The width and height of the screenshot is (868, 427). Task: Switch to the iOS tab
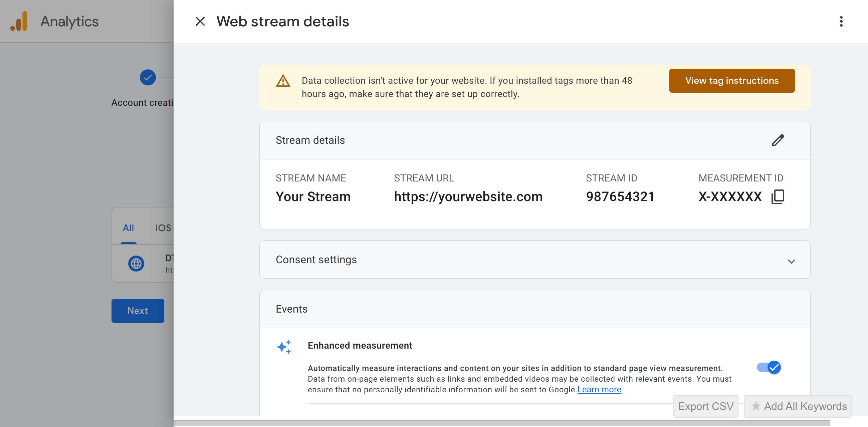163,228
